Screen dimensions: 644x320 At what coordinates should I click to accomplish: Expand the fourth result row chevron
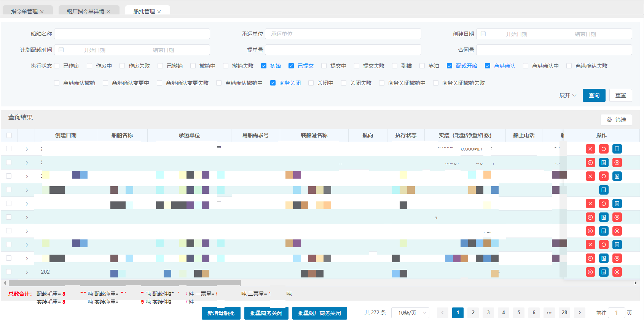coord(27,190)
